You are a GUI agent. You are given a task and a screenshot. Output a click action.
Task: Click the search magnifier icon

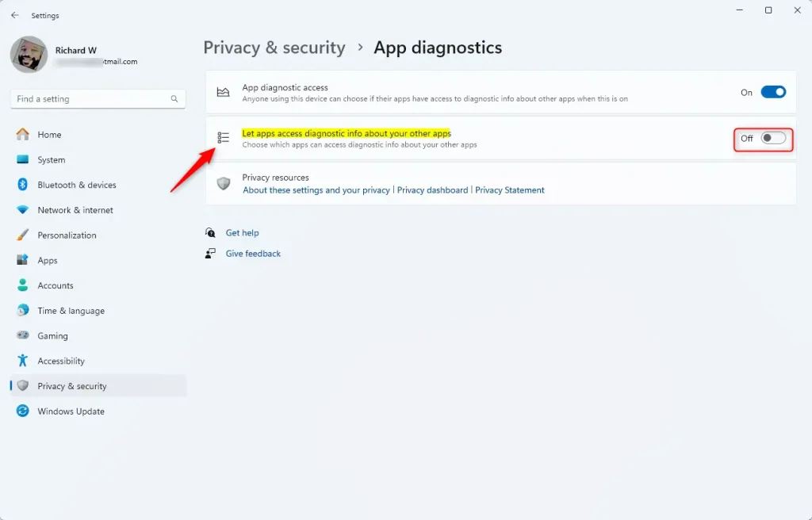[x=174, y=98]
